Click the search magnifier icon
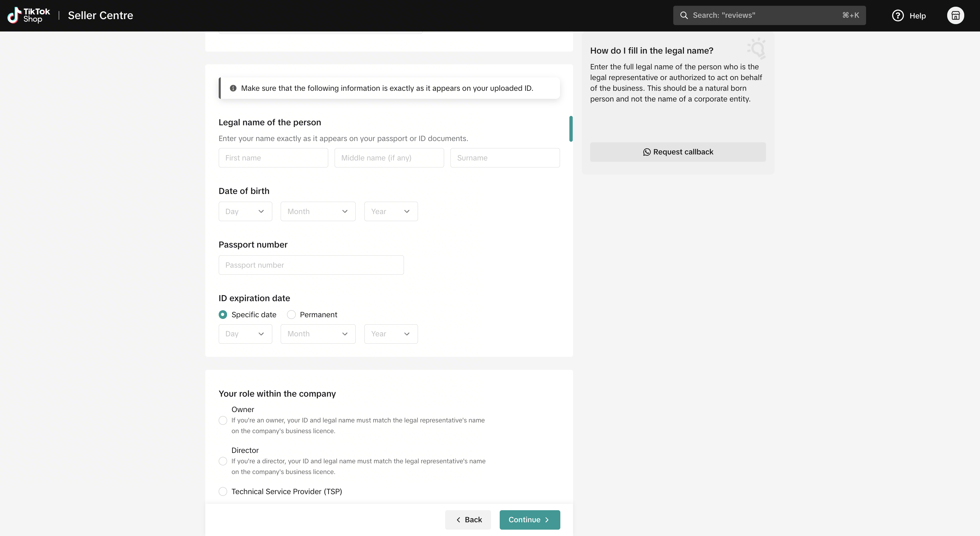 pyautogui.click(x=684, y=15)
